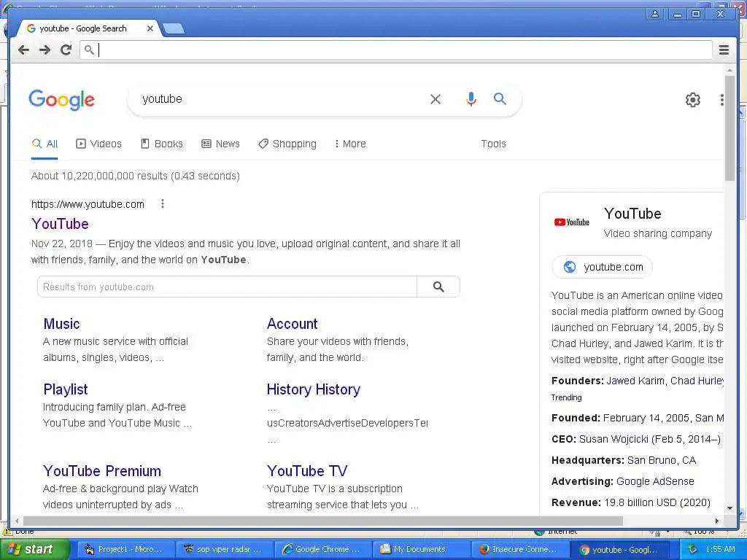Open the Music sitelink
The width and height of the screenshot is (747, 560).
tap(61, 324)
